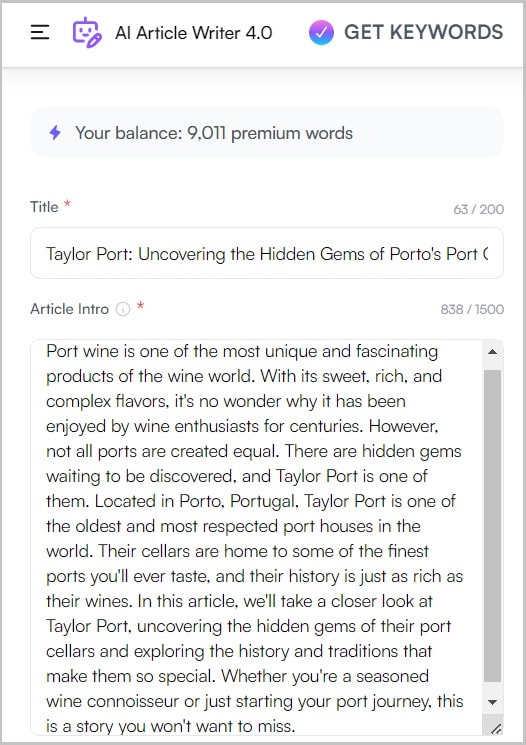Image resolution: width=526 pixels, height=745 pixels.
Task: Click the Article Intro info icon
Action: [x=123, y=309]
